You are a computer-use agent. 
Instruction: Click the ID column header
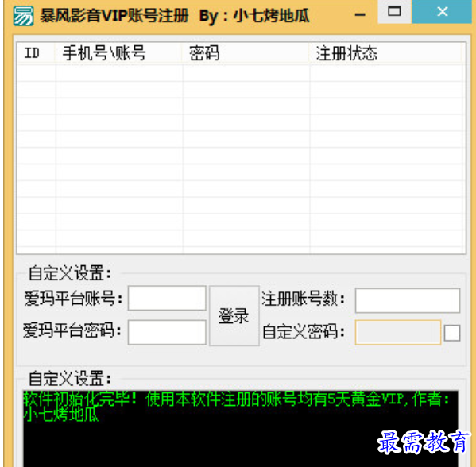point(36,53)
